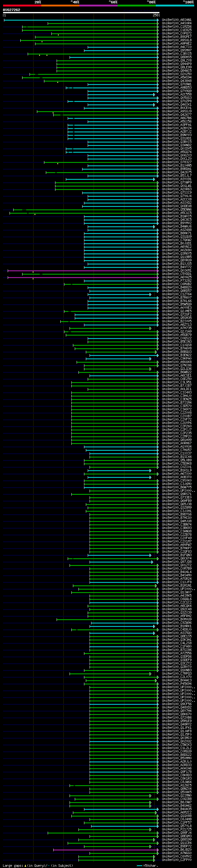Select the UniRef100_A2C558 label
This screenshot has height=868, width=197.
177,95
